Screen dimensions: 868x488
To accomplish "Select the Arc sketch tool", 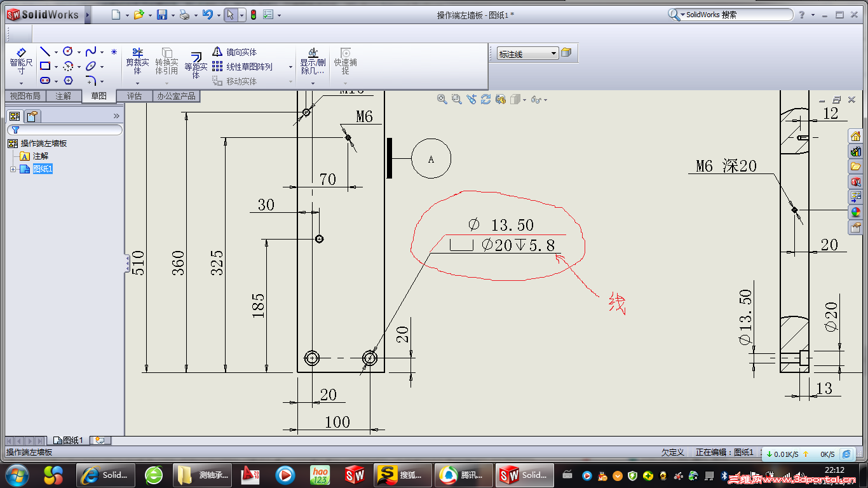I will point(68,66).
